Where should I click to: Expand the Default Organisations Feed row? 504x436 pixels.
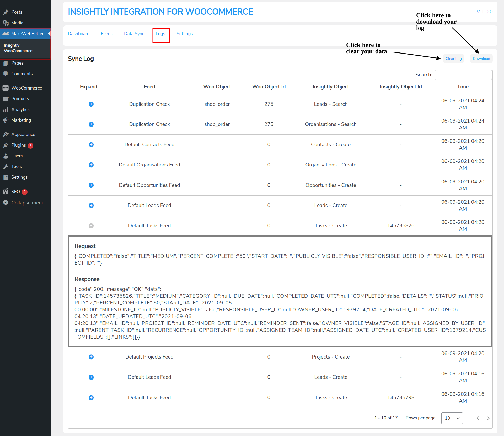point(91,165)
